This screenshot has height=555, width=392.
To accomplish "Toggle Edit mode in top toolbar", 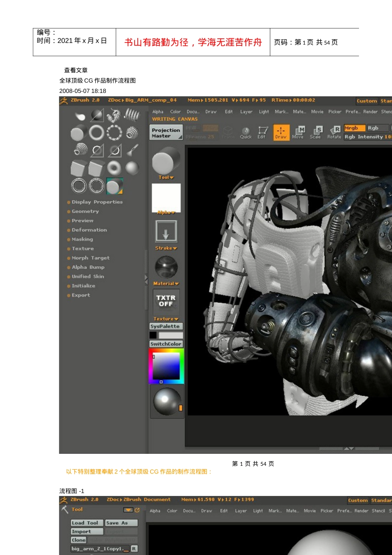I will click(262, 133).
